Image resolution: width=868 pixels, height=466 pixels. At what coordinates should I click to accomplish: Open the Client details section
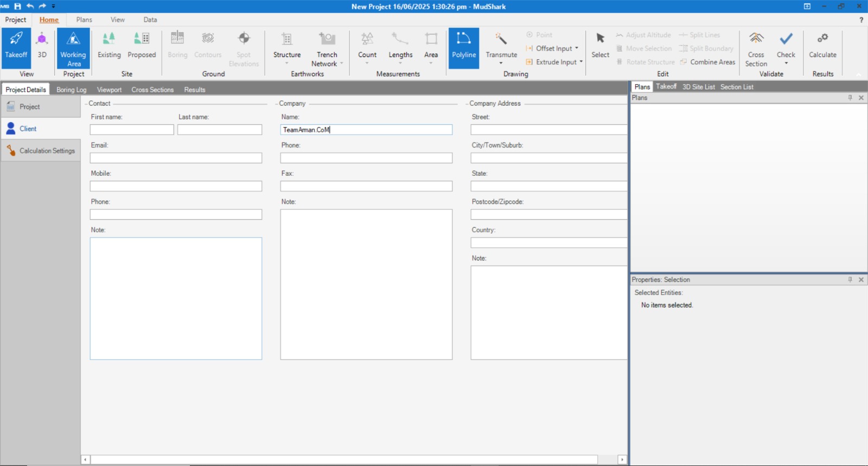tap(41, 129)
